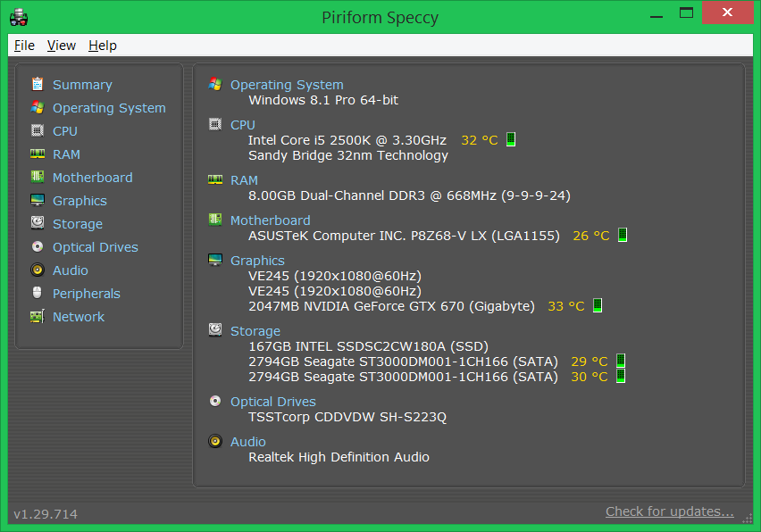This screenshot has width=761, height=532.
Task: Click the Optical Drives disc icon in sidebar
Action: [38, 246]
